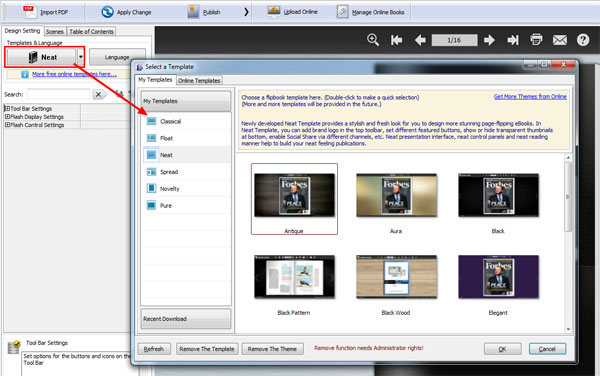Image resolution: width=600 pixels, height=376 pixels.
Task: Click the Cancel button
Action: click(547, 349)
